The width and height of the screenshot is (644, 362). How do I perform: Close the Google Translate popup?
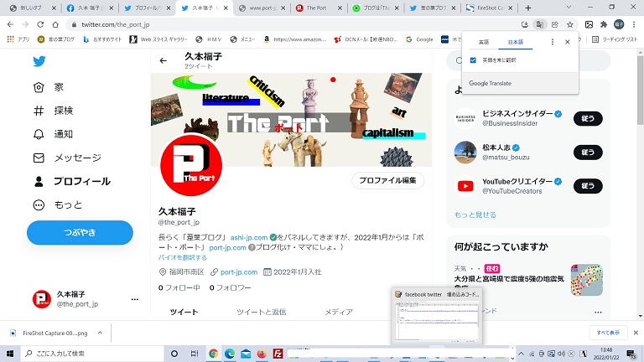(x=567, y=42)
